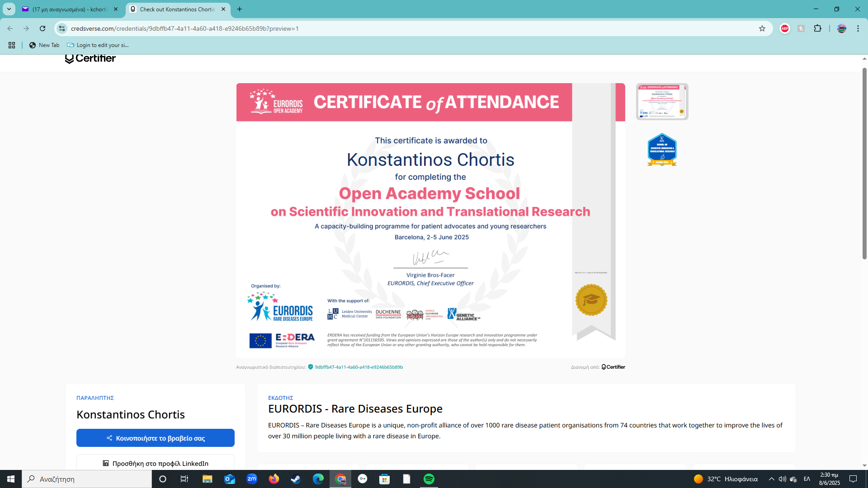Open Microsoft Edge from taskbar

pos(318,479)
